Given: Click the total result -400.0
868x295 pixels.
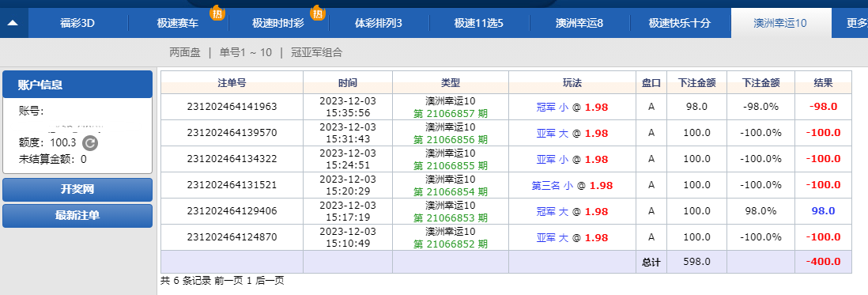Looking at the screenshot, I should click(x=823, y=261).
